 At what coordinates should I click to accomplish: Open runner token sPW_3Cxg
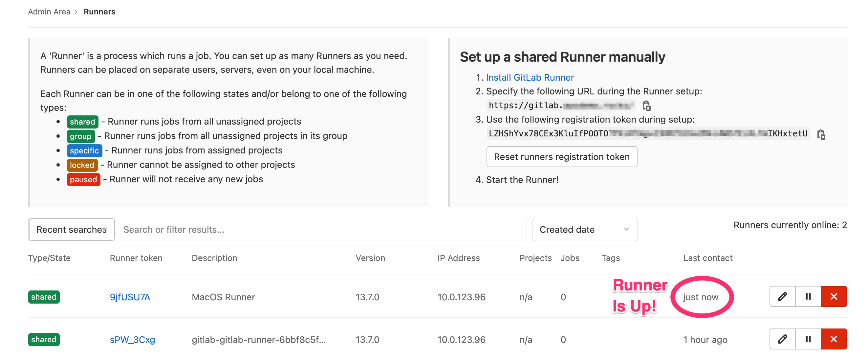[x=132, y=340]
